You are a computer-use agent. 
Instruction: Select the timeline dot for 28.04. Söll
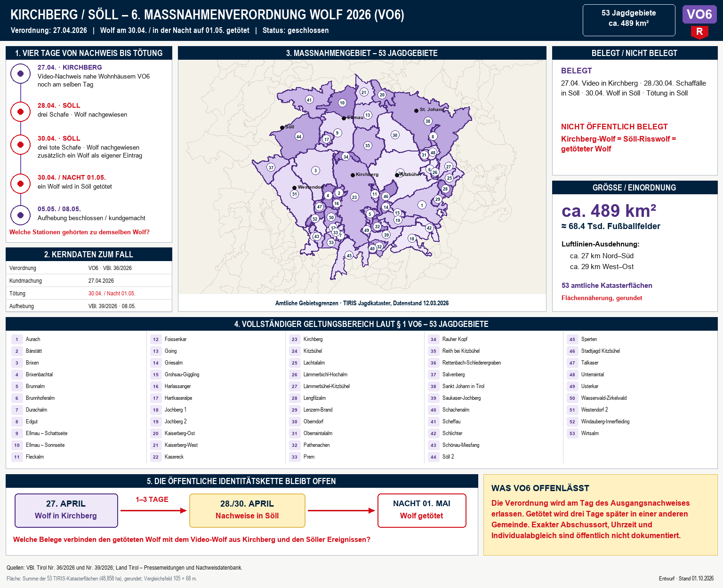coord(20,111)
